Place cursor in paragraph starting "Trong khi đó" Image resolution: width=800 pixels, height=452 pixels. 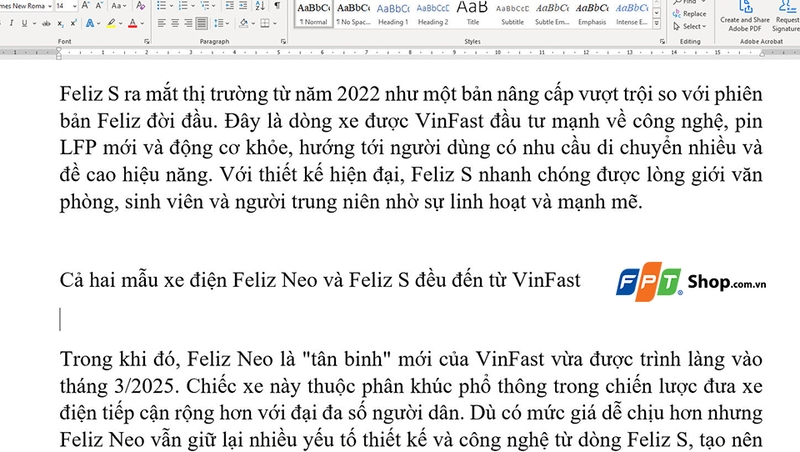pos(411,399)
